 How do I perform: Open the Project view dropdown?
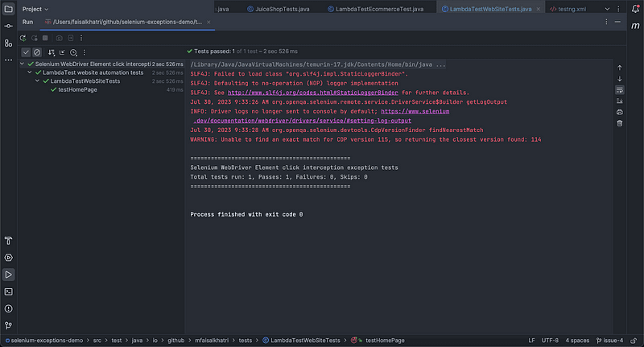coord(35,9)
